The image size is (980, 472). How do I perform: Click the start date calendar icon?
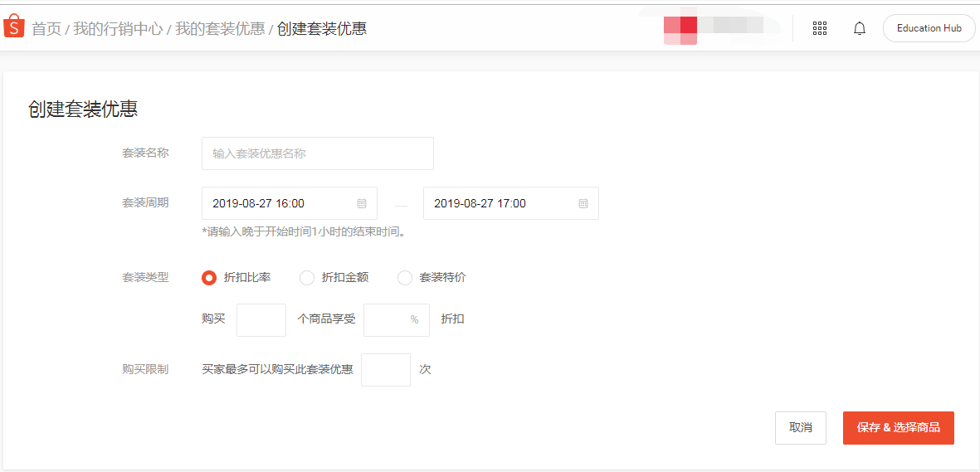pyautogui.click(x=362, y=203)
